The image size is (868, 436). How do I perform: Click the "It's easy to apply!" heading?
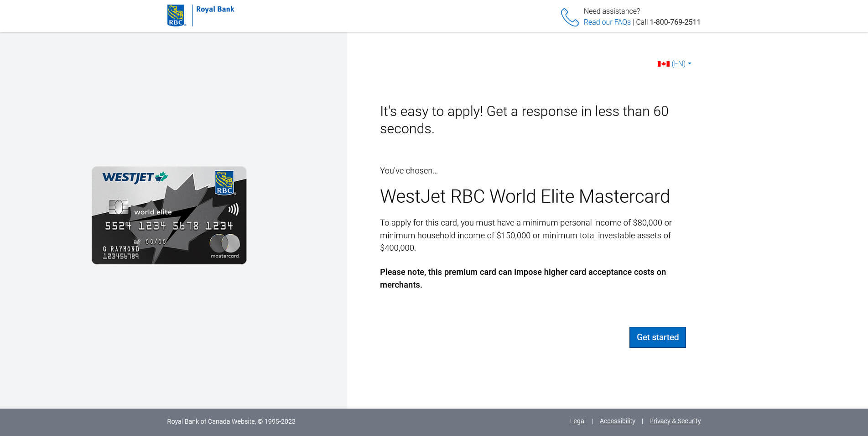point(524,120)
